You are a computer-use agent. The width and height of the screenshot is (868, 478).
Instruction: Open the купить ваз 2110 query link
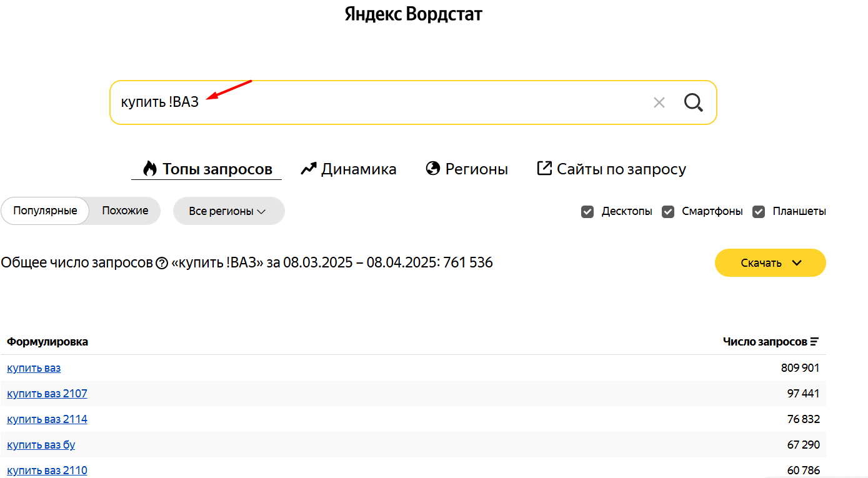[x=47, y=471]
